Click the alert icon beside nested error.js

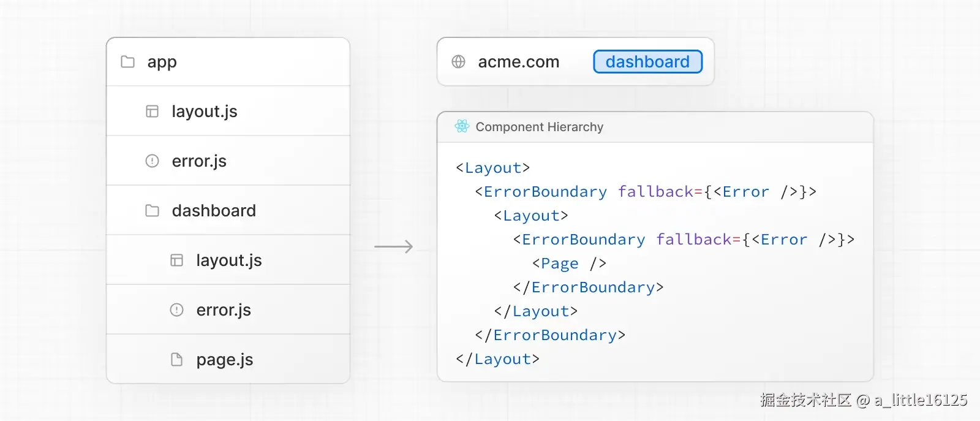[x=176, y=310]
